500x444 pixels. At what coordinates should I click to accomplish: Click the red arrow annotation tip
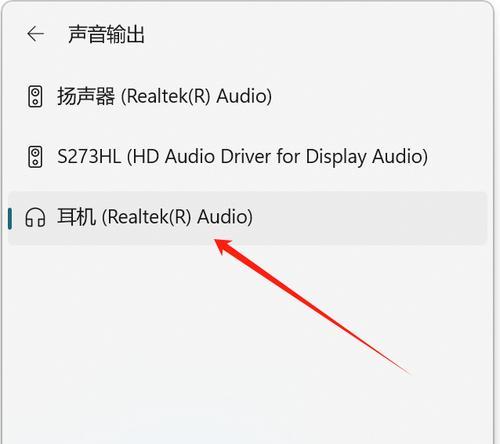tap(217, 241)
